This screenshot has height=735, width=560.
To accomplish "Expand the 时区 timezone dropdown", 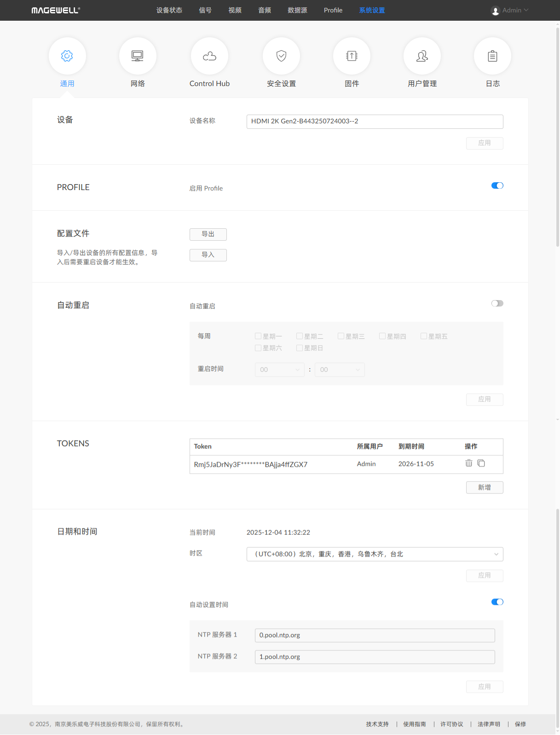I will point(375,554).
